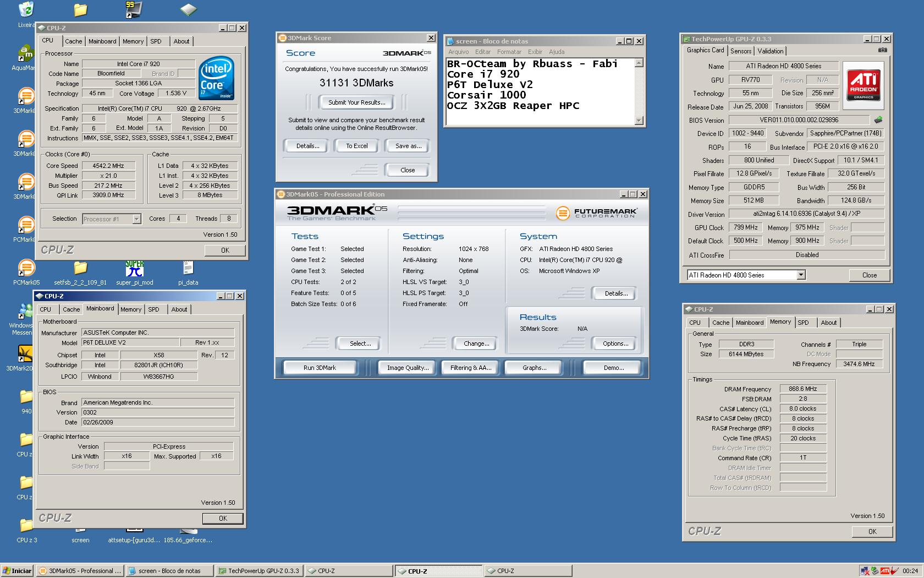Click the Intel Core i7 logo in CPU-Z
Screen dimensions: 924x578
tap(216, 78)
